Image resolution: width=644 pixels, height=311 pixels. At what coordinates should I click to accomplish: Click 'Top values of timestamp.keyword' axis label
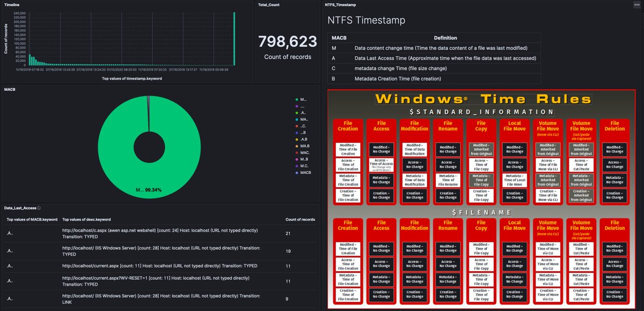(131, 78)
